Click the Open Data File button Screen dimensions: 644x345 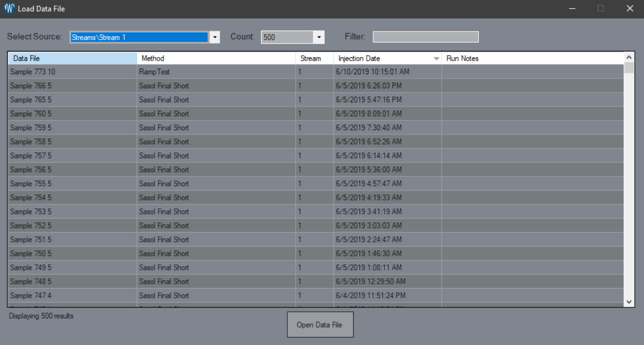tap(320, 325)
